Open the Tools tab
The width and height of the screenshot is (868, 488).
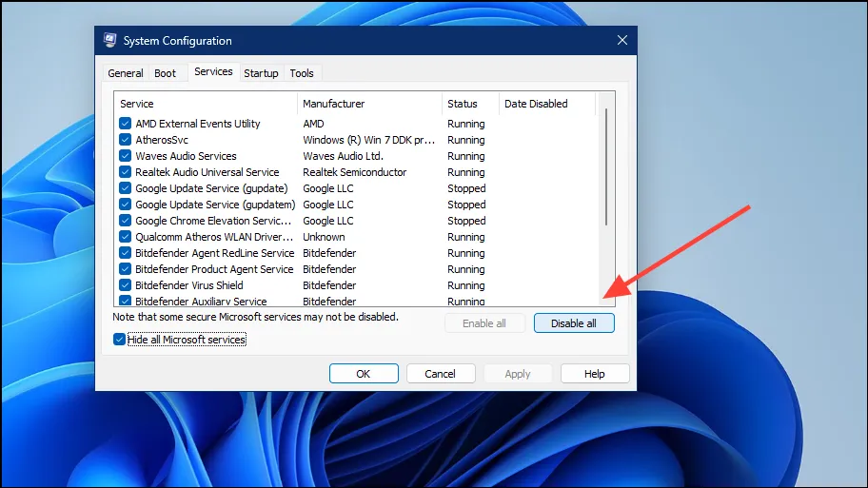[302, 73]
